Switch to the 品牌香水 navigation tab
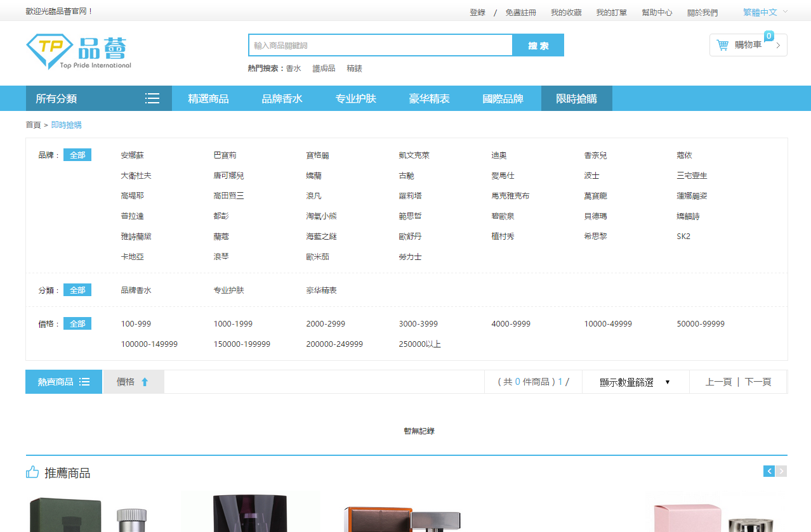 pyautogui.click(x=282, y=98)
